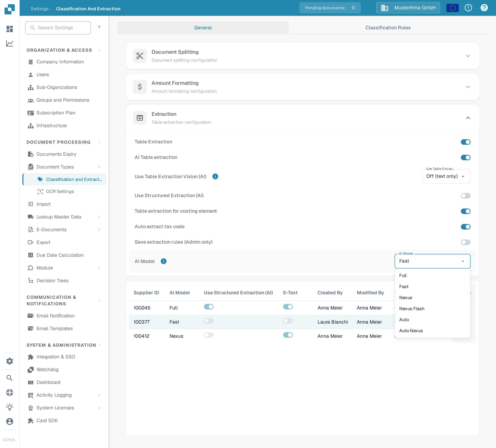Viewport: 496px width, 448px height.
Task: Click the Pending documents counter
Action: tap(330, 8)
